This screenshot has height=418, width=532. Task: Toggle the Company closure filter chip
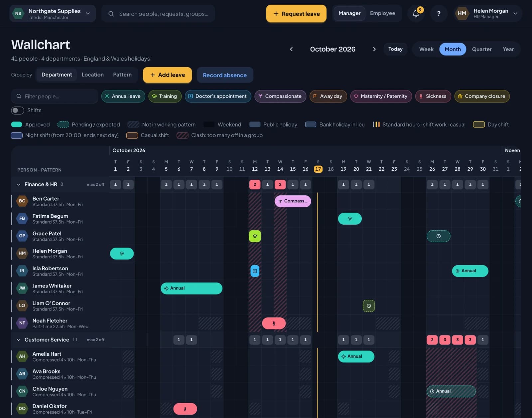(482, 96)
